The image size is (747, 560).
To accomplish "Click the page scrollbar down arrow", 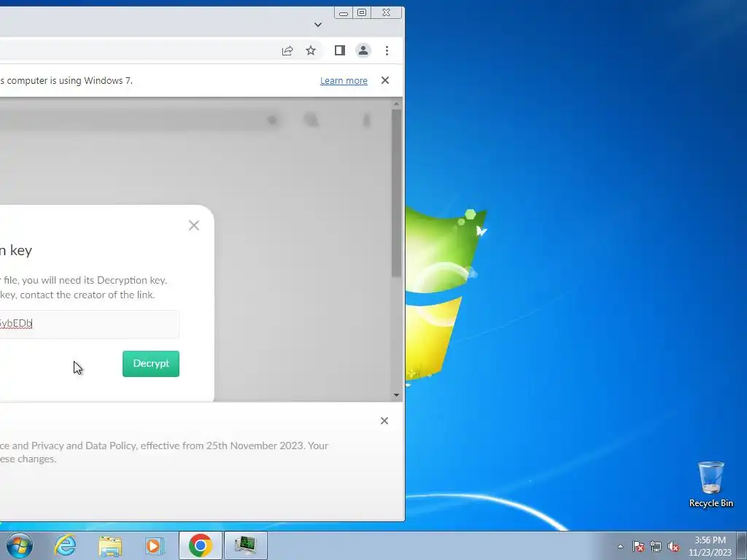I will [x=396, y=395].
